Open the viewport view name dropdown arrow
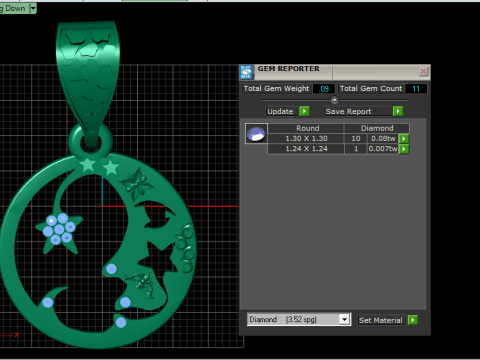Image resolution: width=480 pixels, height=360 pixels. [x=33, y=8]
